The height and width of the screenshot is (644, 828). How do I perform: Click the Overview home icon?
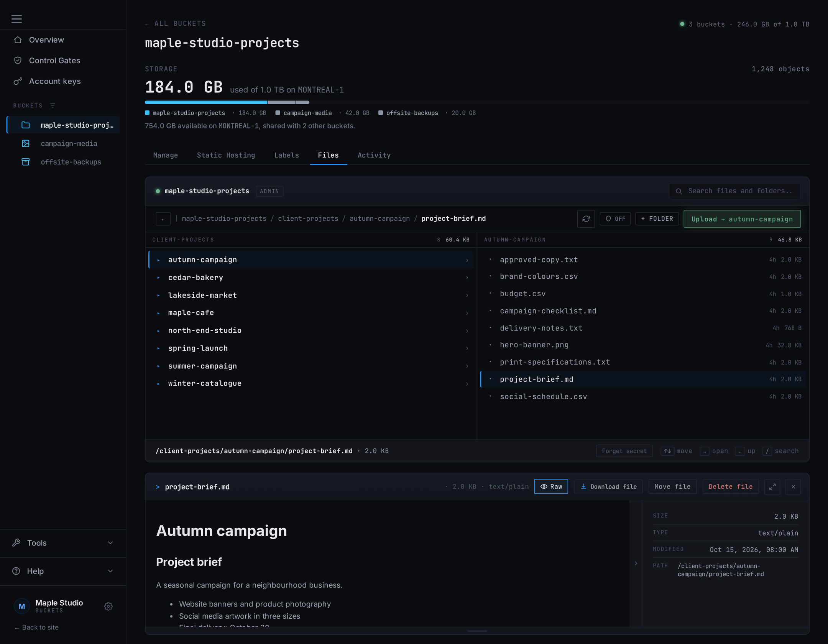18,40
